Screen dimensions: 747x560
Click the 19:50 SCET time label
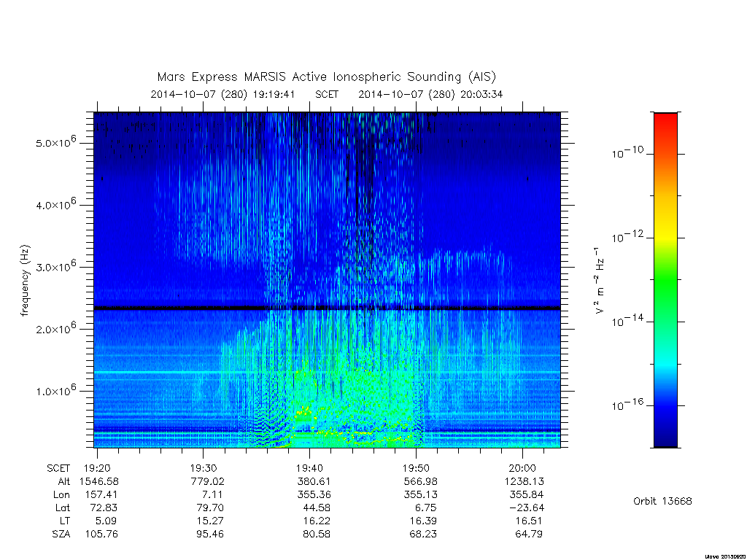click(x=416, y=468)
